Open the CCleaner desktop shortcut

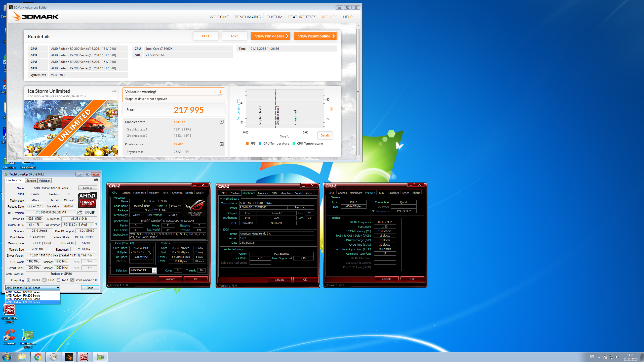coord(9,337)
